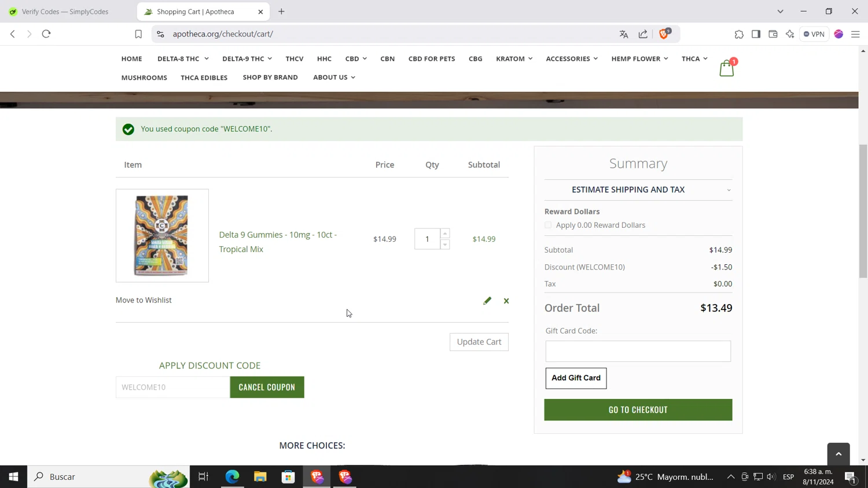Open Windows Start menu
The width and height of the screenshot is (868, 488).
(x=13, y=476)
